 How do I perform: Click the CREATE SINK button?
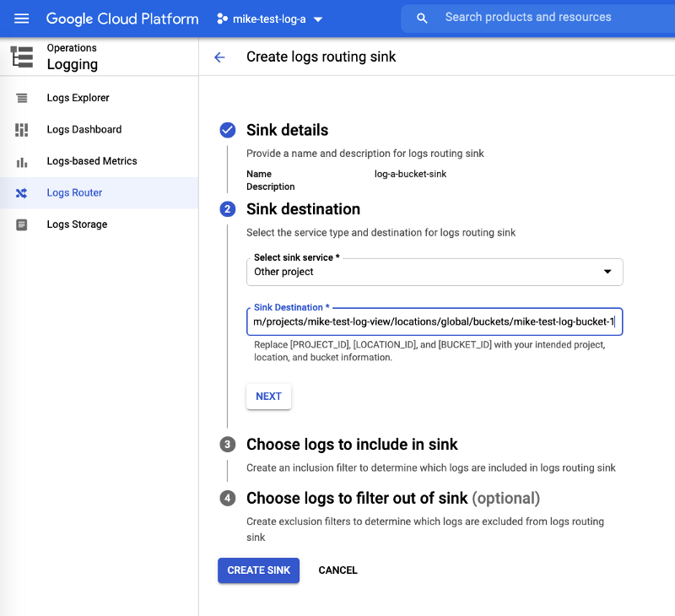258,570
